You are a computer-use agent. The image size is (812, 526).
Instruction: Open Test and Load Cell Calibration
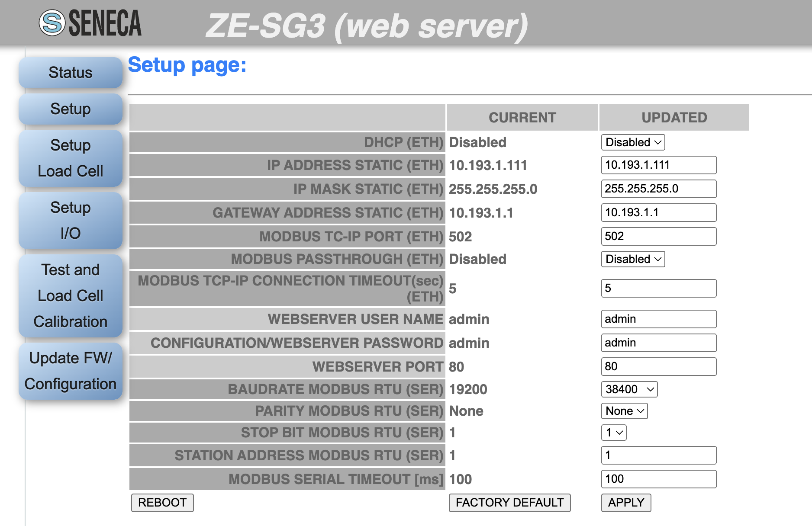coord(71,296)
